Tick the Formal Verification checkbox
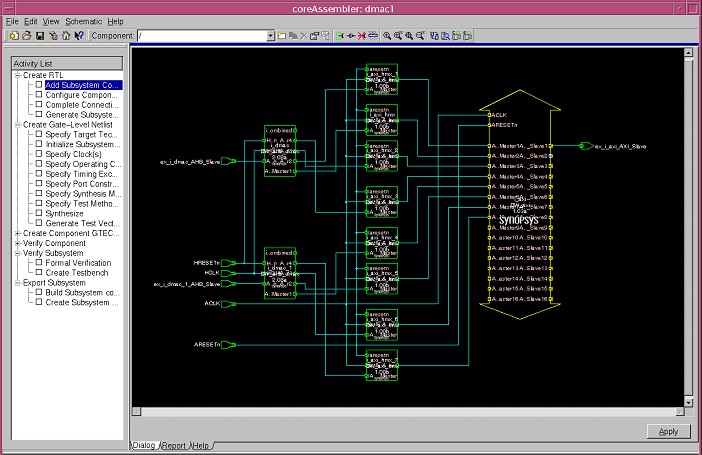The image size is (702, 455). [39, 263]
